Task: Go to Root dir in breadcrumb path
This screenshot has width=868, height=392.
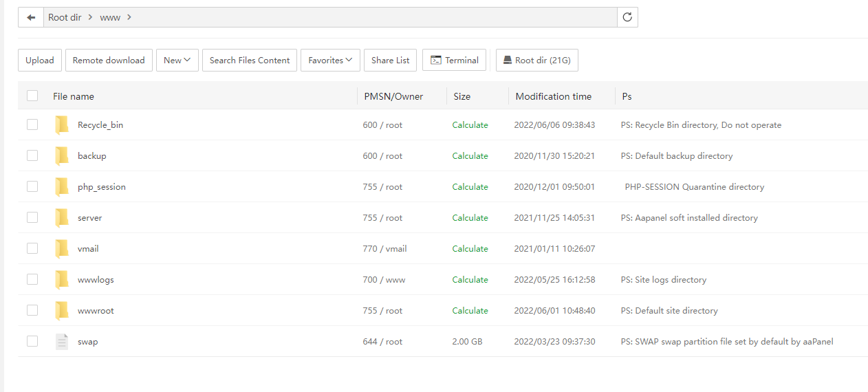Action: tap(65, 17)
